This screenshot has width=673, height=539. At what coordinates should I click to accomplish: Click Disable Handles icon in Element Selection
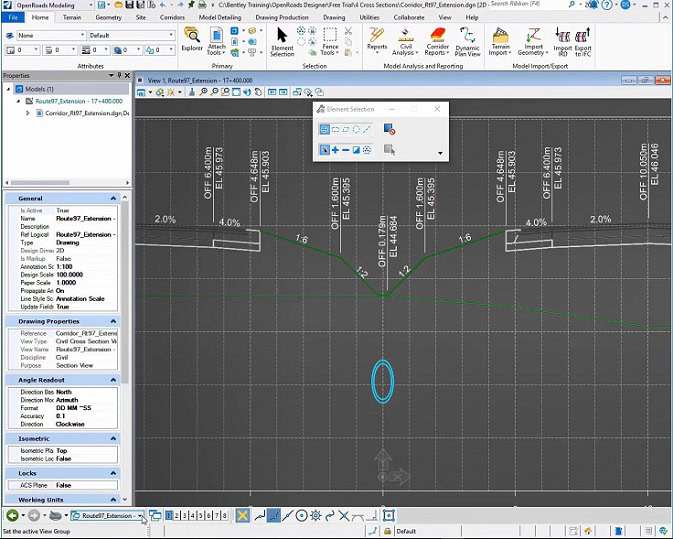click(389, 129)
